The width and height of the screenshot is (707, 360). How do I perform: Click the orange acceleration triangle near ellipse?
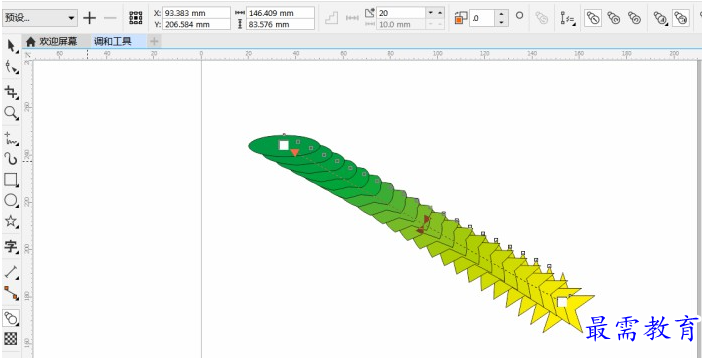294,152
